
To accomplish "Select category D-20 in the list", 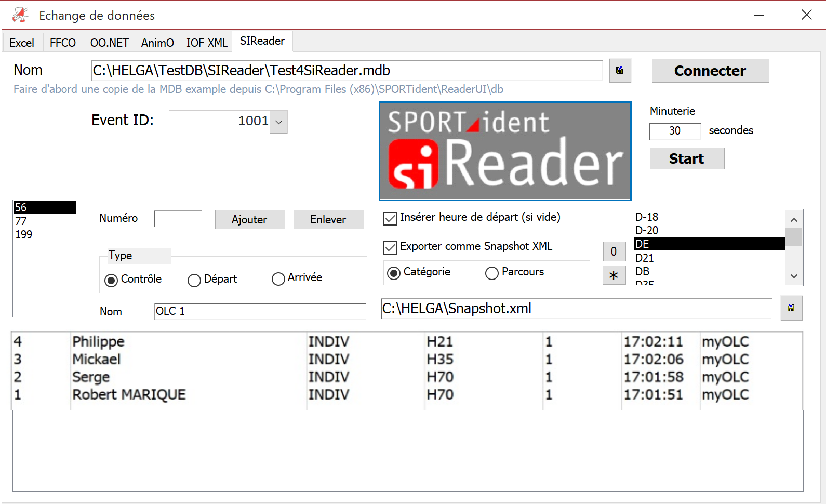I will (x=709, y=231).
